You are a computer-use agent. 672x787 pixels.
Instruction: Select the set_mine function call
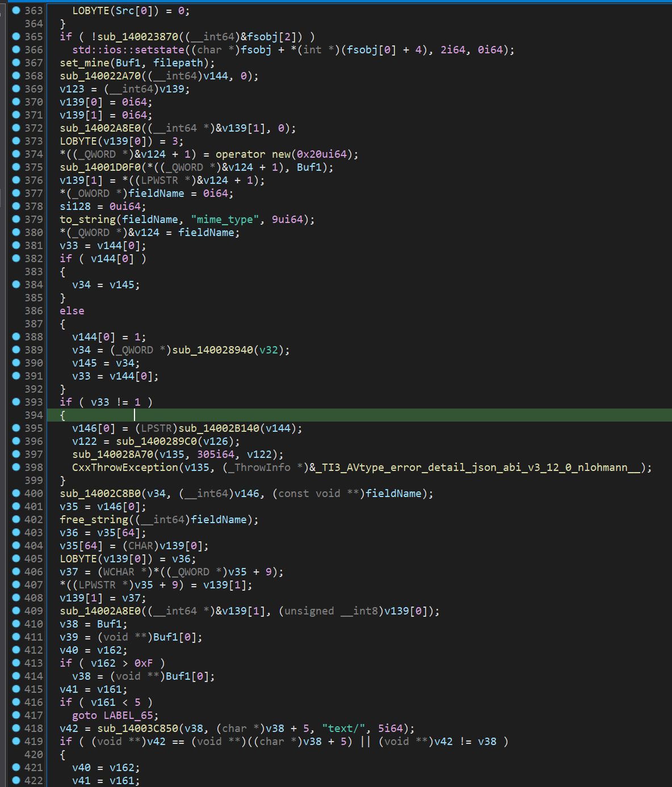tap(85, 63)
